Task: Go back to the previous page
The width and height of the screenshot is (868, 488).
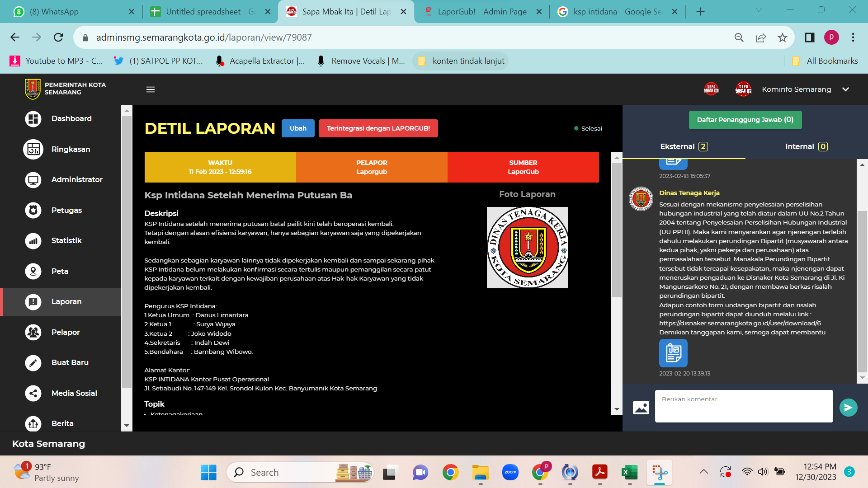Action: [x=15, y=38]
